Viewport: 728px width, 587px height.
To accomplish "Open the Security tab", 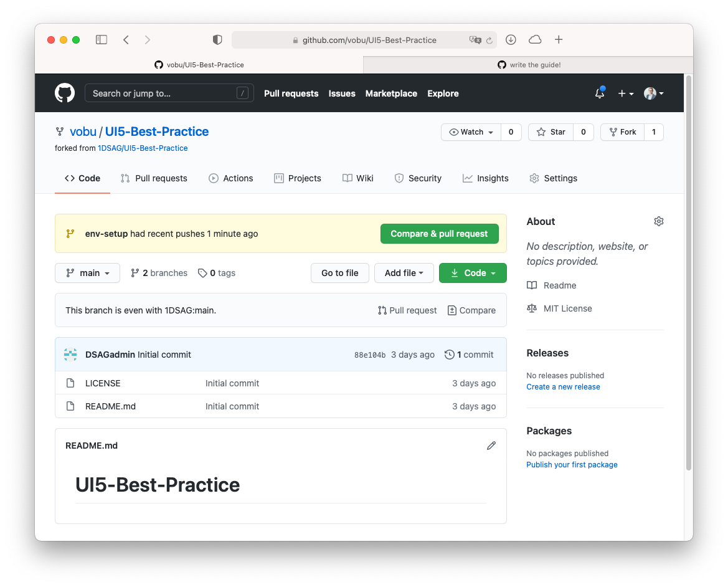I will pos(418,178).
